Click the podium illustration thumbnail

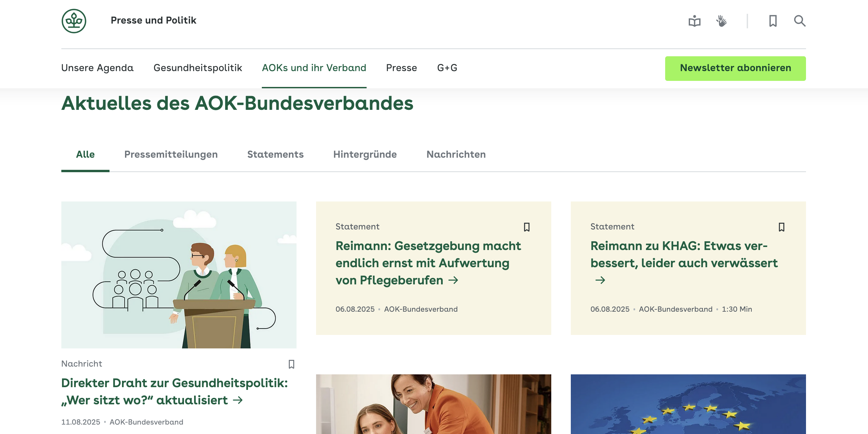click(179, 275)
